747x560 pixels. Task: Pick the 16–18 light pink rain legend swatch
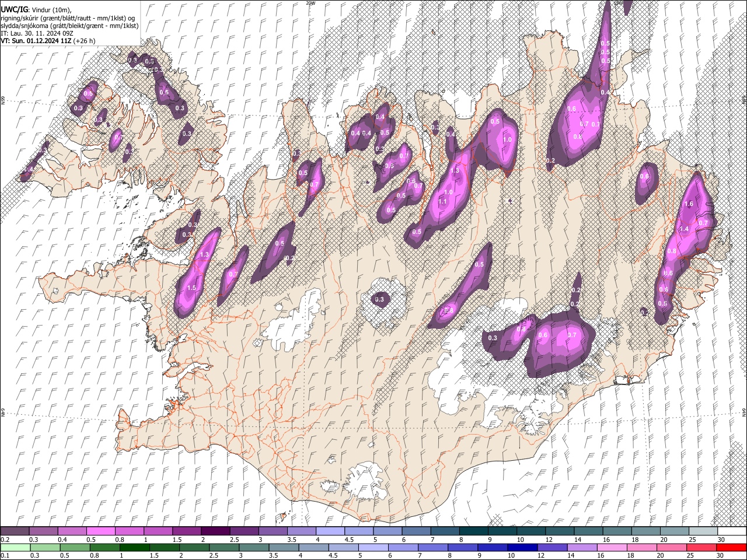tap(612, 547)
